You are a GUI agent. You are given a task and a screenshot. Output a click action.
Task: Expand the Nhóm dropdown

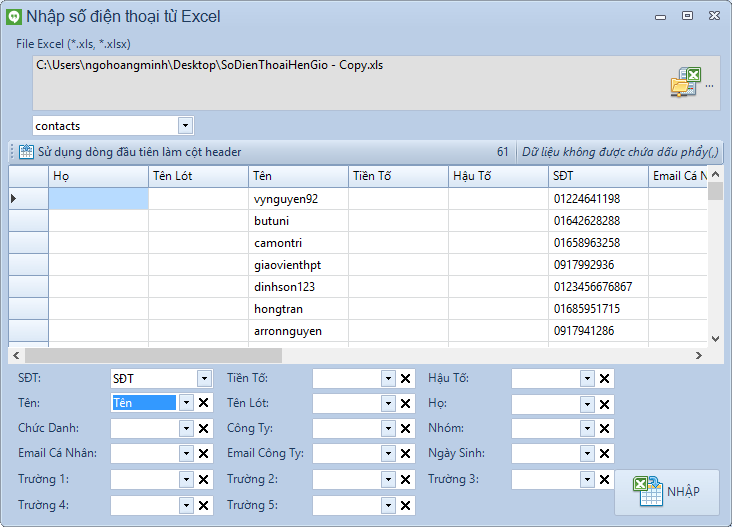click(x=587, y=428)
